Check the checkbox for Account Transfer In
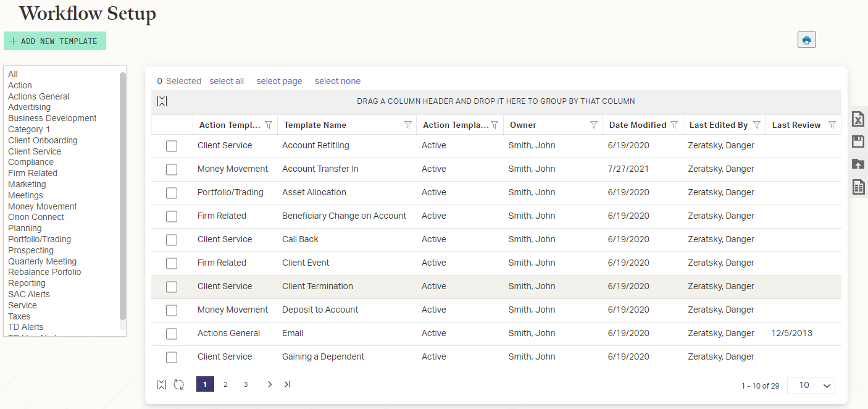 click(171, 169)
